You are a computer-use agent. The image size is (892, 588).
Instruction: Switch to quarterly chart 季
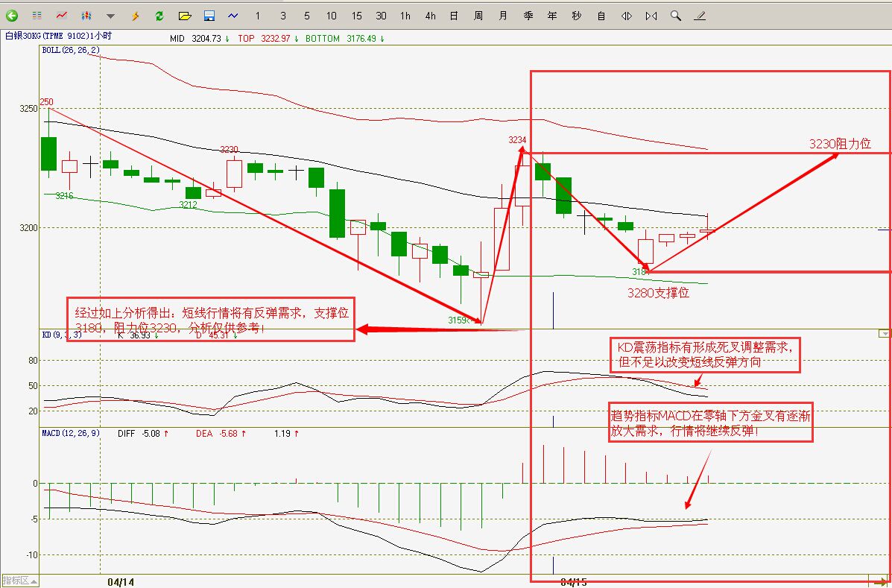point(528,16)
